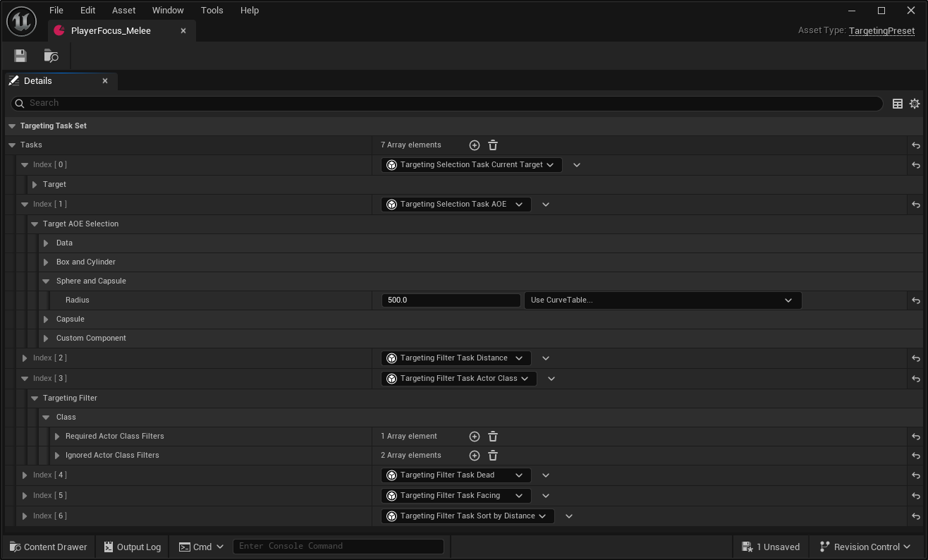
Task: Expand the Index [ 2 ] task entry
Action: click(25, 358)
